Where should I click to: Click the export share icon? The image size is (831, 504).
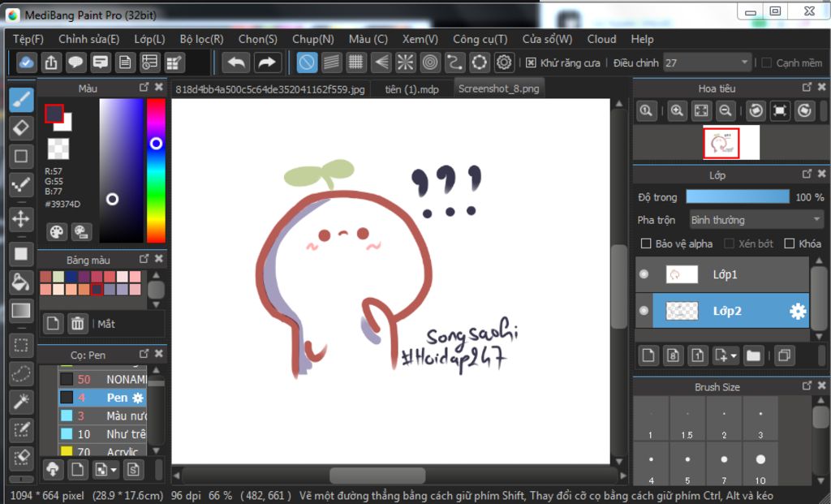point(51,62)
